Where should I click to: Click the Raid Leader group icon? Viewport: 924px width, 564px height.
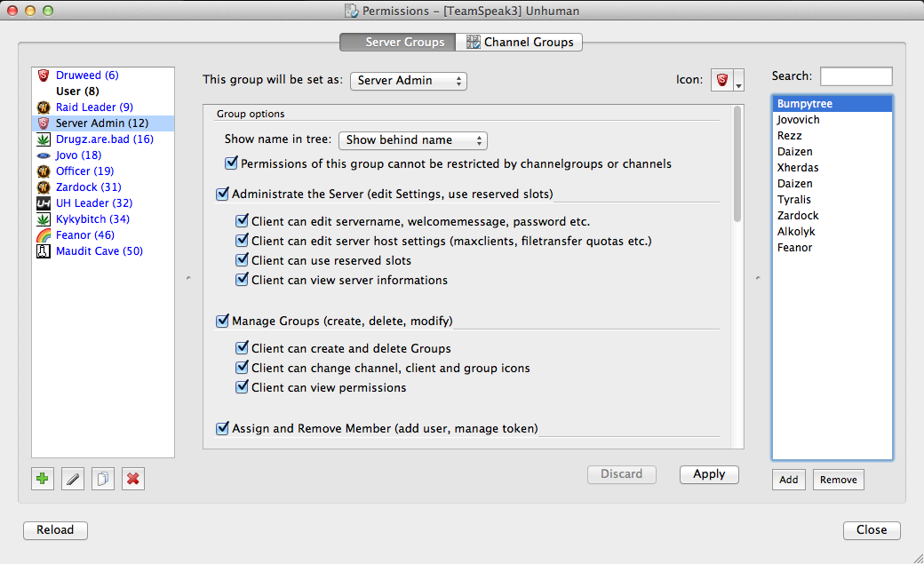pyautogui.click(x=44, y=107)
